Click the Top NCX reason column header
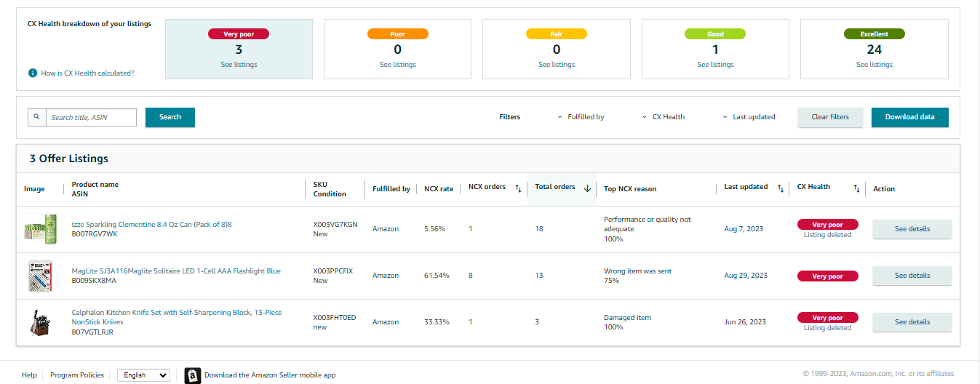This screenshot has height=384, width=980. pos(630,189)
